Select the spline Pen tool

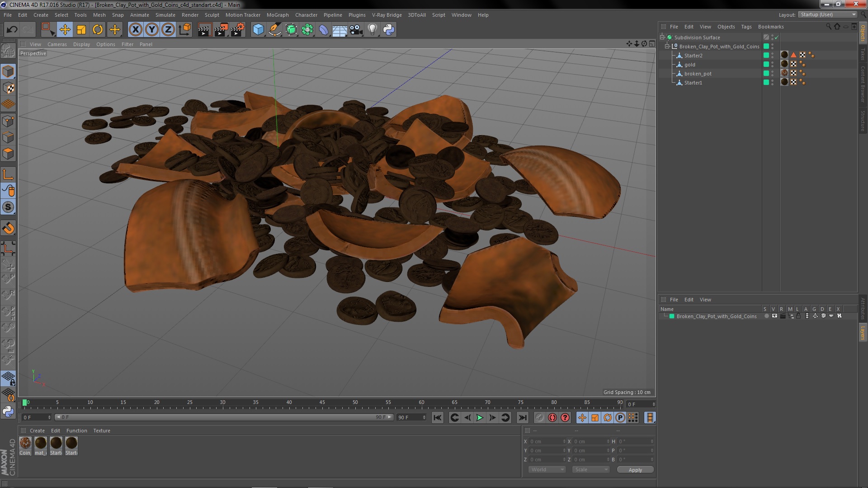click(274, 30)
